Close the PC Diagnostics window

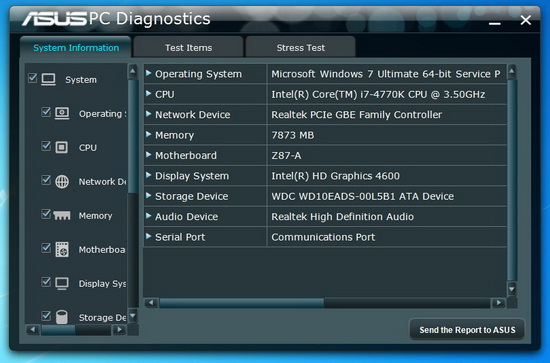525,20
